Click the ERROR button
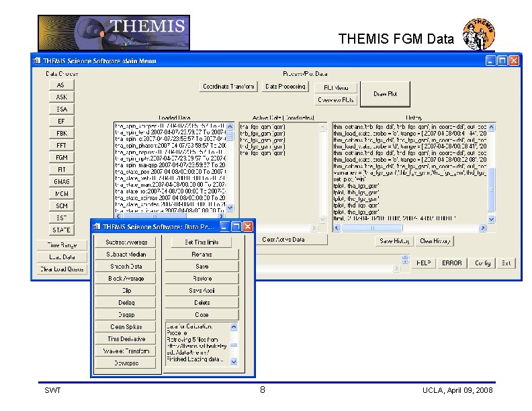The image size is (532, 411). click(x=452, y=263)
